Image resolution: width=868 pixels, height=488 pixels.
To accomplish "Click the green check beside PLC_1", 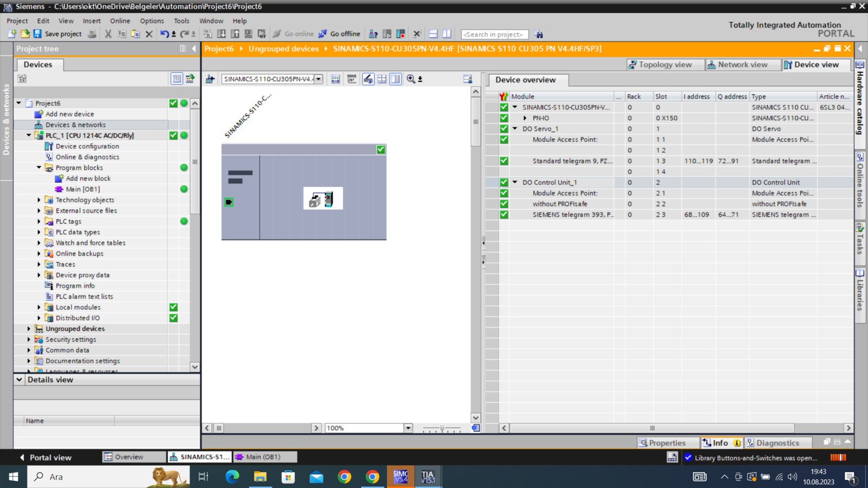I will [x=174, y=136].
